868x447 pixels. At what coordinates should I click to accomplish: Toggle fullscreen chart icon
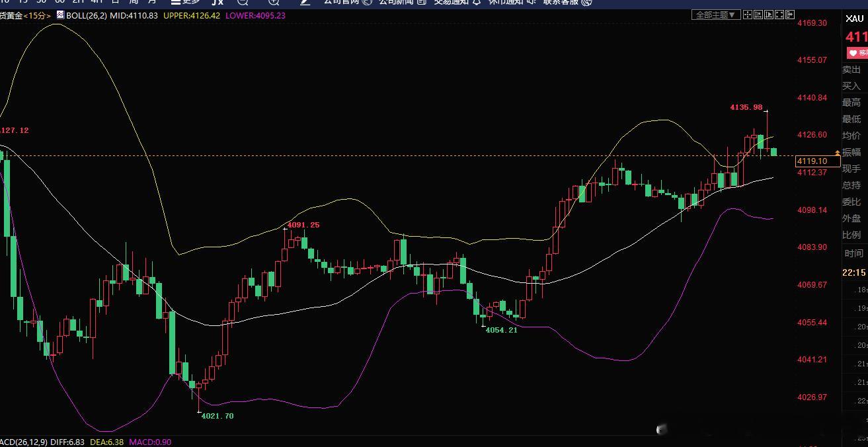780,15
